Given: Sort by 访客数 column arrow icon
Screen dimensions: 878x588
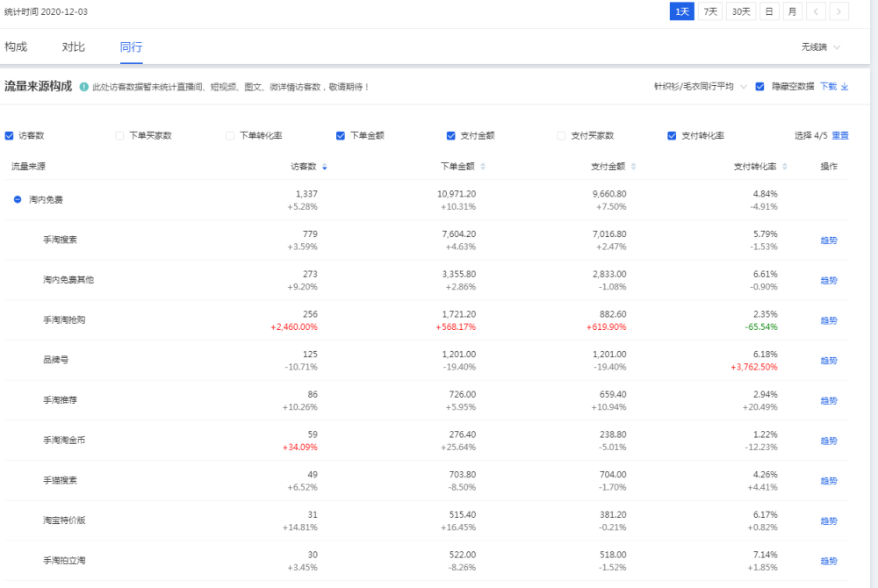Looking at the screenshot, I should coord(325,167).
